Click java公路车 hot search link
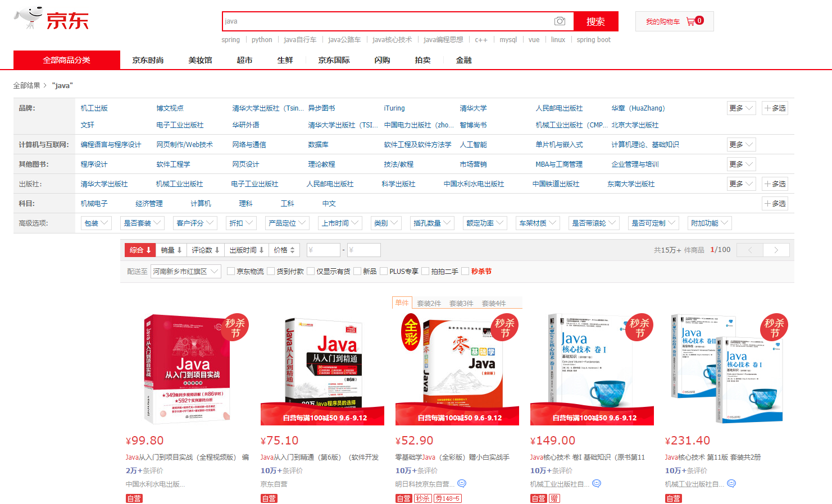The height and width of the screenshot is (504, 832). point(344,40)
